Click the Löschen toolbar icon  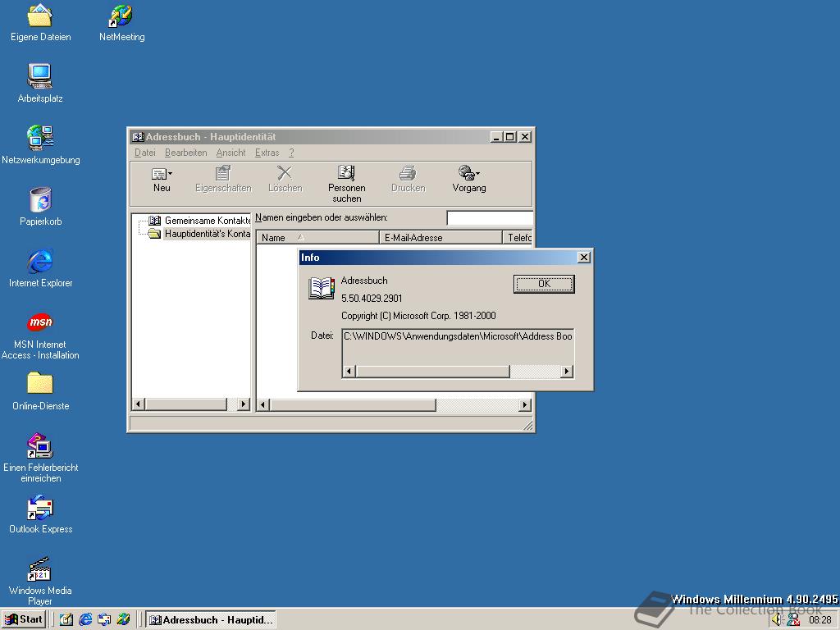point(285,180)
